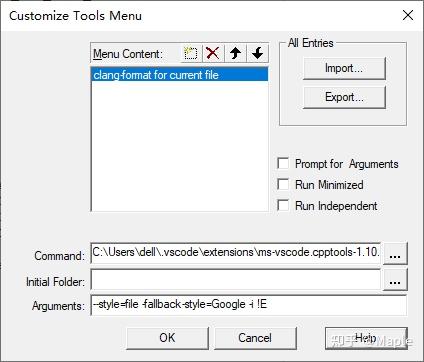Screen dimensions: 424x362
Task: Confirm with the OK button
Action: pyautogui.click(x=167, y=338)
